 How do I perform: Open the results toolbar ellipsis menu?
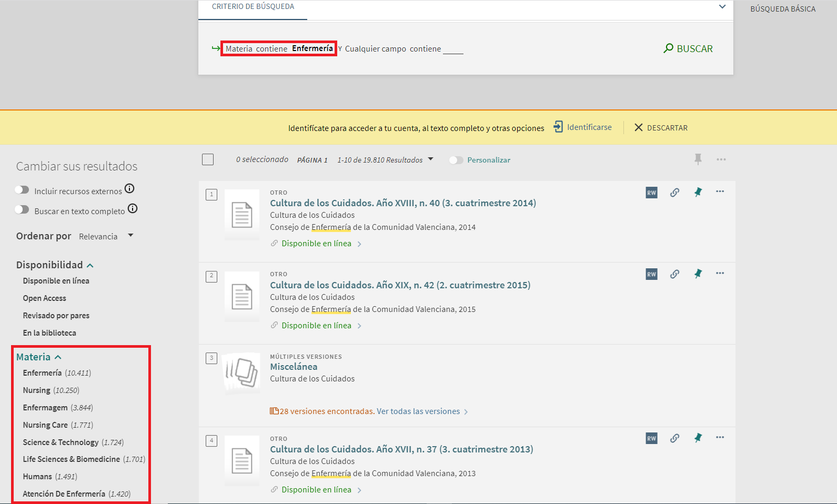tap(721, 159)
